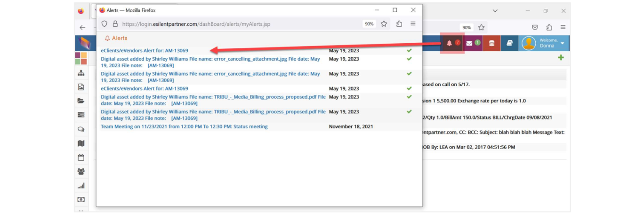Click padlock site info icon in Alerts window
The height and width of the screenshot is (219, 644).
point(115,24)
